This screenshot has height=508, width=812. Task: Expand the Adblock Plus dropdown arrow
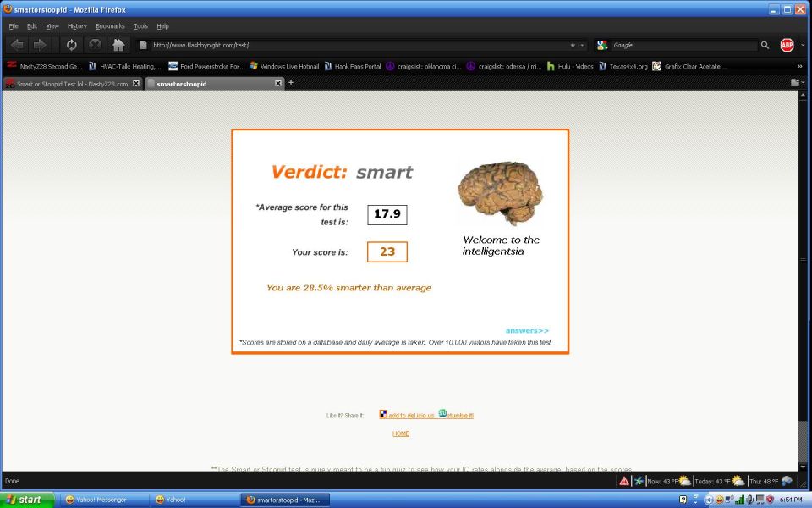(x=803, y=45)
